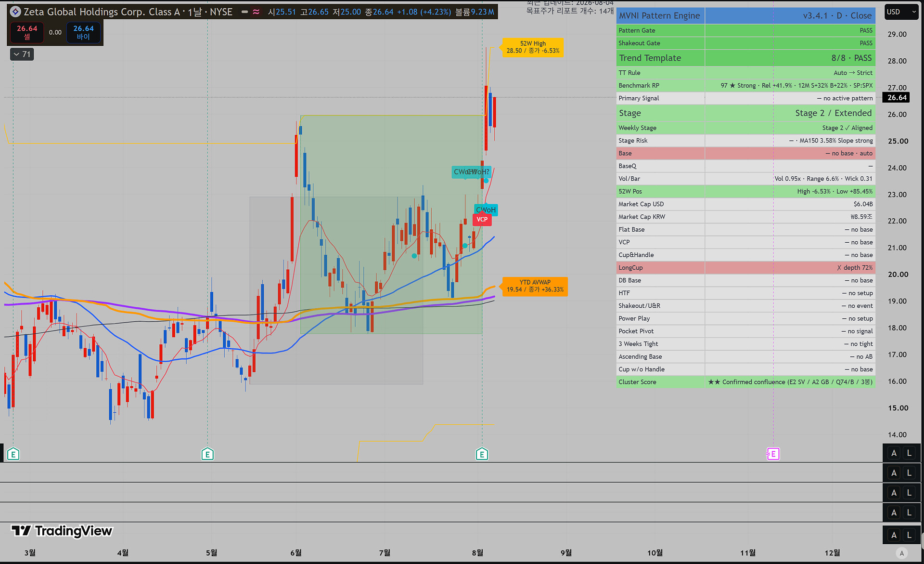The width and height of the screenshot is (924, 564).
Task: Open the USD currency dropdown
Action: [902, 12]
